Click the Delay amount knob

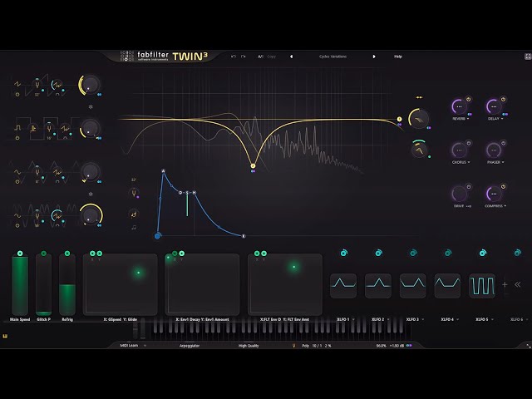[x=494, y=107]
